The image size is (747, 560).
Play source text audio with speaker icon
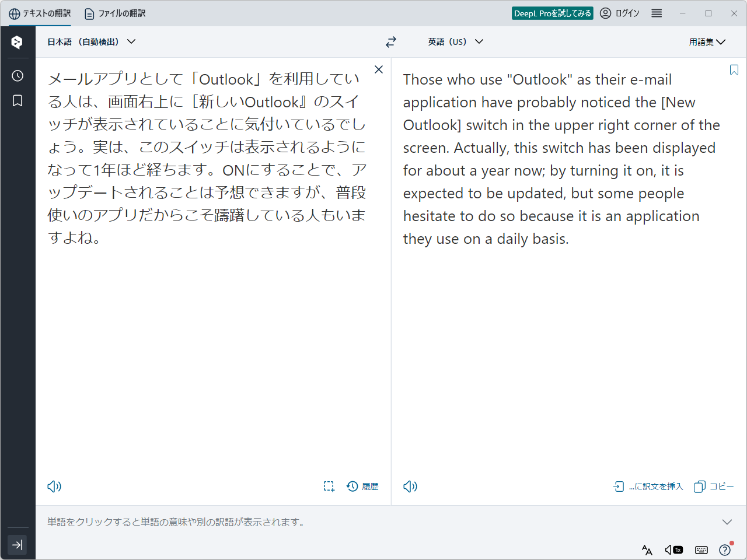(54, 486)
